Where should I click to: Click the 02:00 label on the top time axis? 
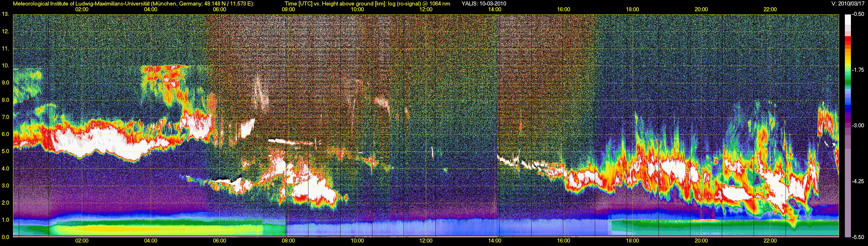82,10
